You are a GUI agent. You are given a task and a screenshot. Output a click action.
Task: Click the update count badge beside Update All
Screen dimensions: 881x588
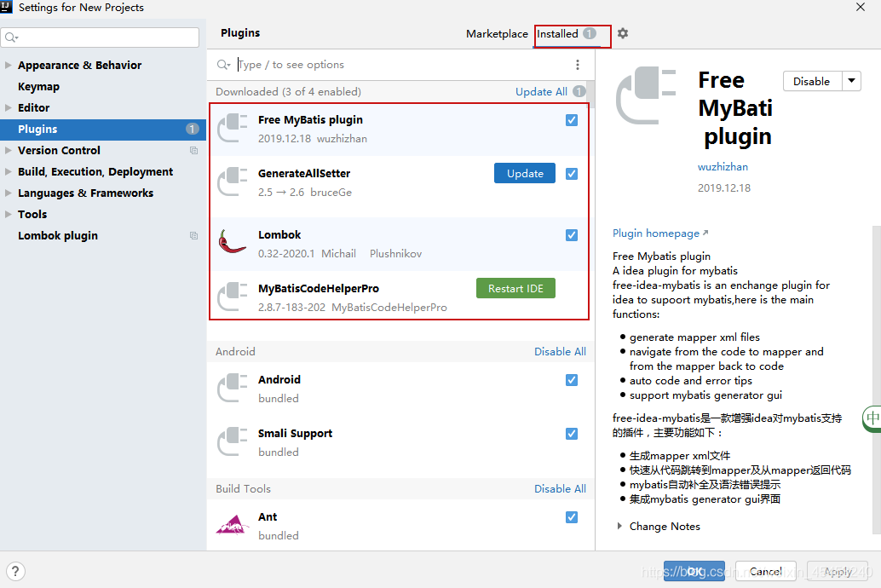[x=579, y=91]
